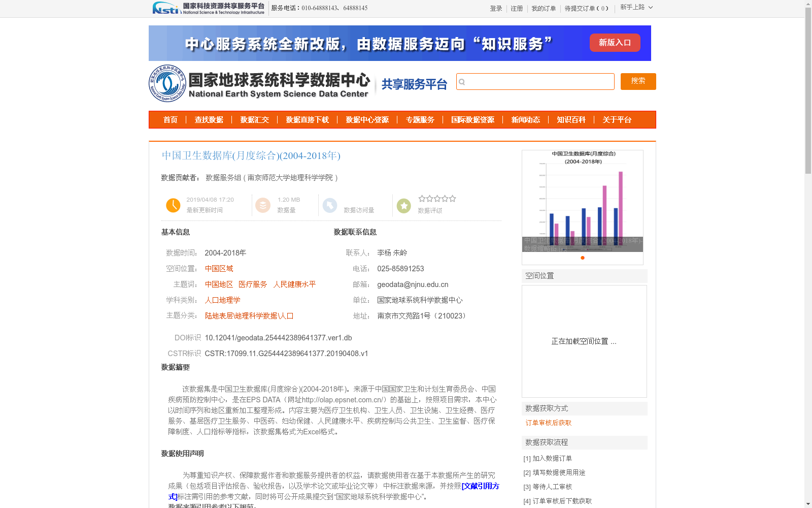Open the 数据中心资源 menu item
This screenshot has width=812, height=508.
tap(367, 120)
